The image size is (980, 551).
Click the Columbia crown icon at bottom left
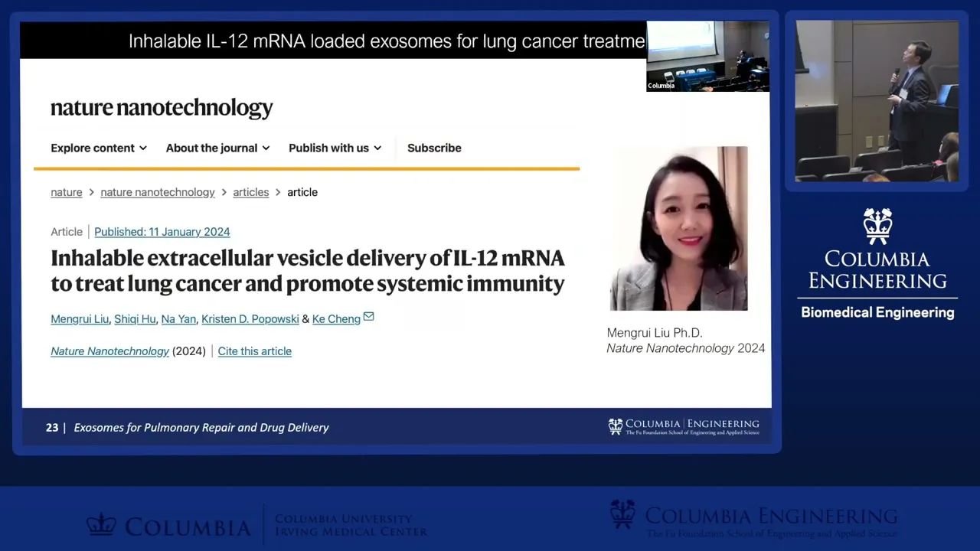(100, 525)
